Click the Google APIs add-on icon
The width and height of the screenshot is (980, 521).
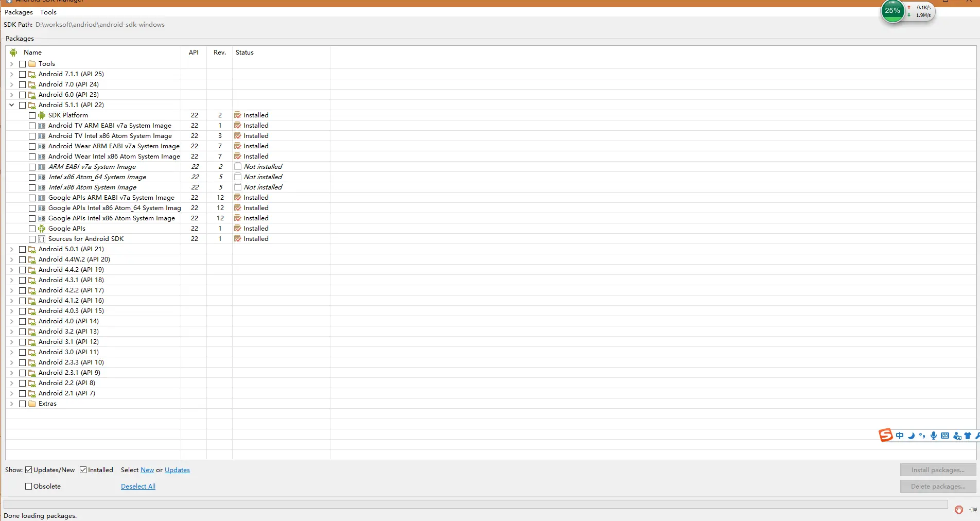point(42,229)
